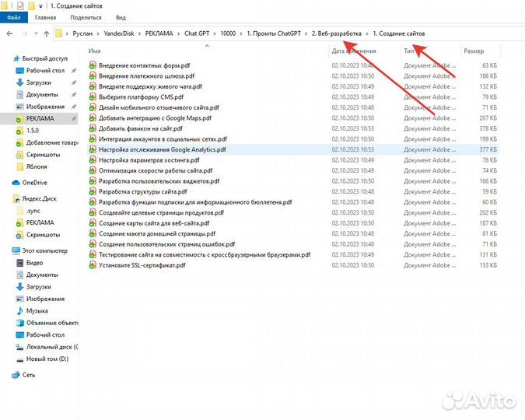
Task: Open the Вид ribbon tab
Action: tap(121, 17)
